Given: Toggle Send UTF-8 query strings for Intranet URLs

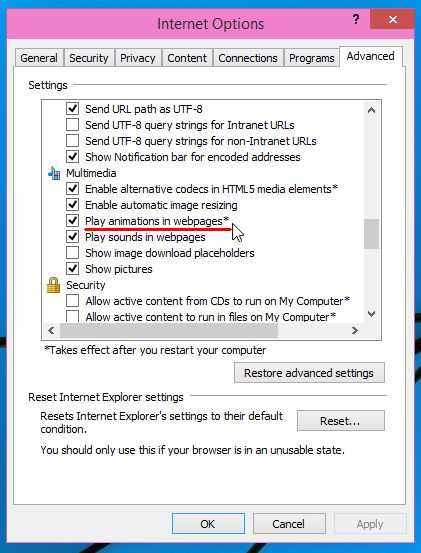Looking at the screenshot, I should 73,125.
